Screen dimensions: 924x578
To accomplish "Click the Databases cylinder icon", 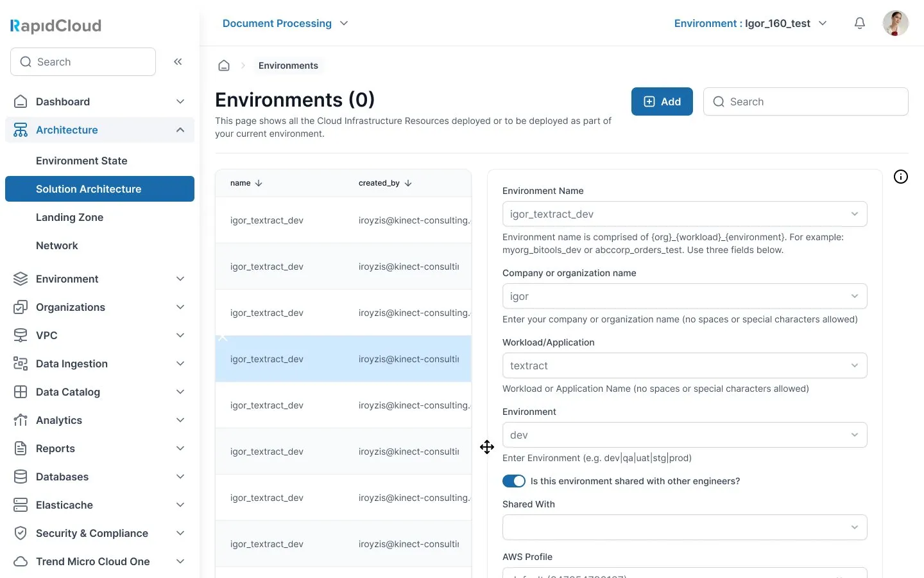I will [x=21, y=477].
